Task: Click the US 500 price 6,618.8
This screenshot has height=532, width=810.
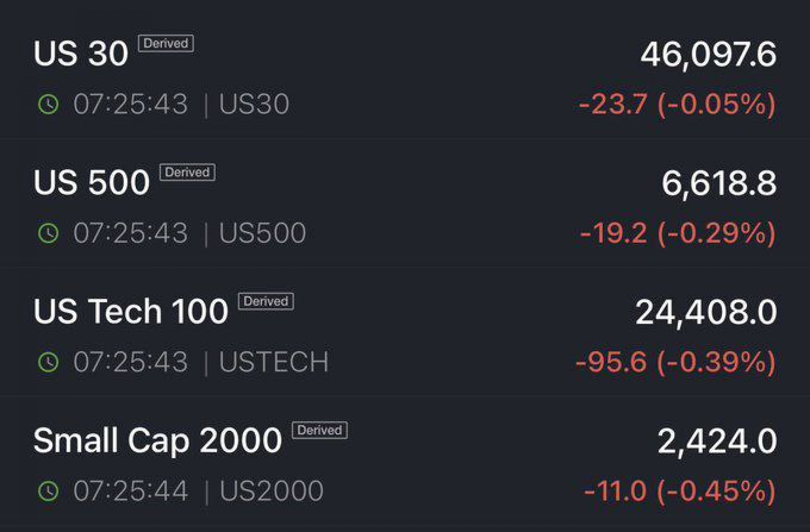Action: click(x=719, y=184)
